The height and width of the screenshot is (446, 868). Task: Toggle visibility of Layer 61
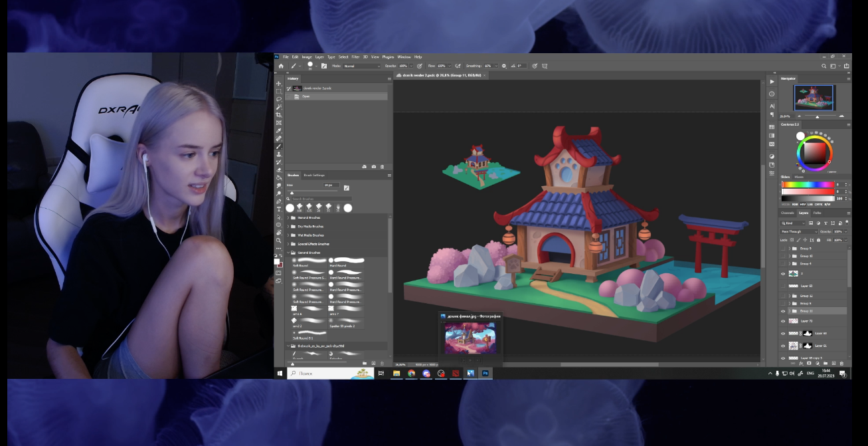click(783, 346)
